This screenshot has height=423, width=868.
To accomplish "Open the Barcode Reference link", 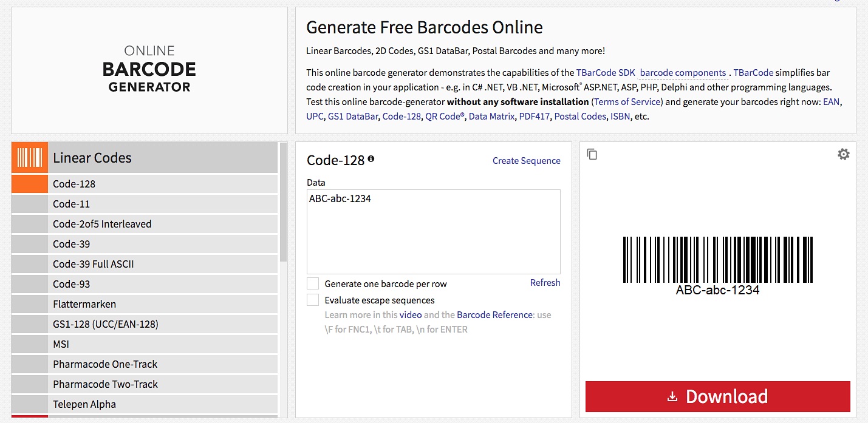I will 495,315.
